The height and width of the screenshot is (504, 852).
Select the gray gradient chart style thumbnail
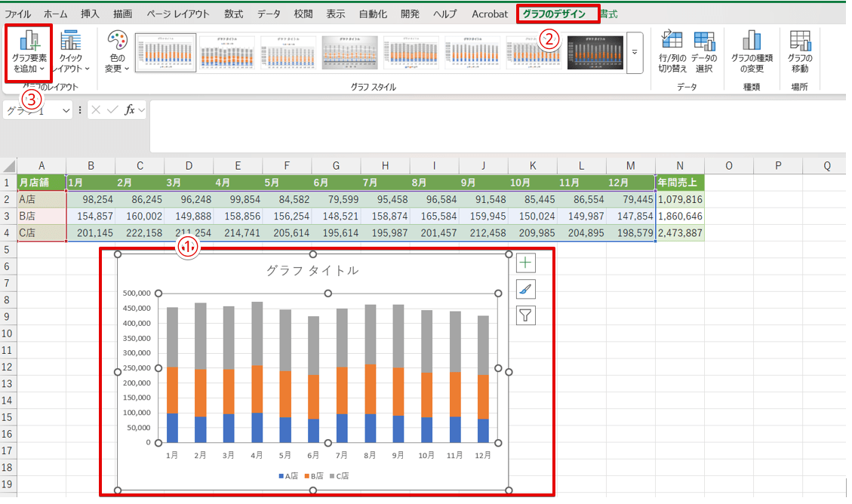[350, 53]
